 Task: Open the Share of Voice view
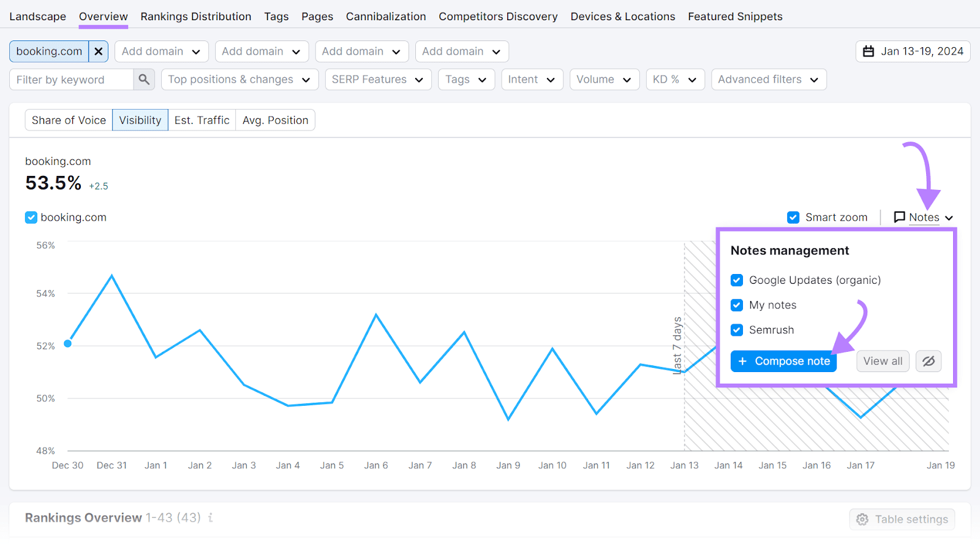click(69, 120)
